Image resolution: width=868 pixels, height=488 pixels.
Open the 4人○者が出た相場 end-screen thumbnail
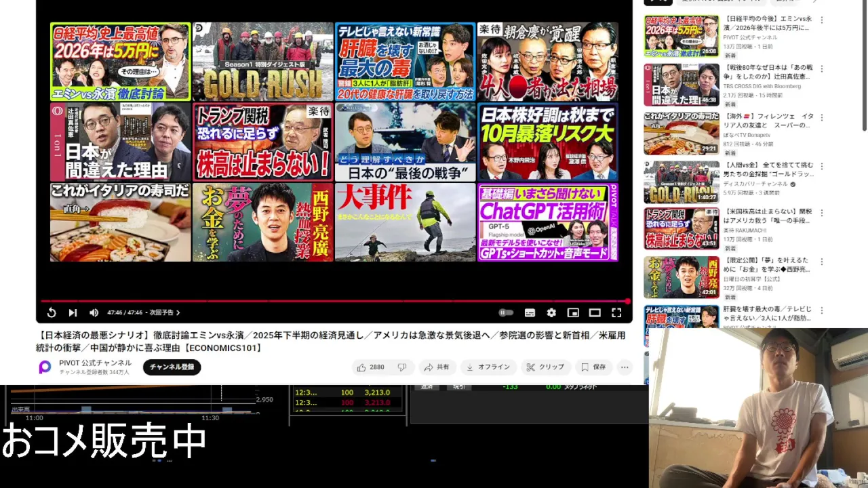click(x=548, y=62)
